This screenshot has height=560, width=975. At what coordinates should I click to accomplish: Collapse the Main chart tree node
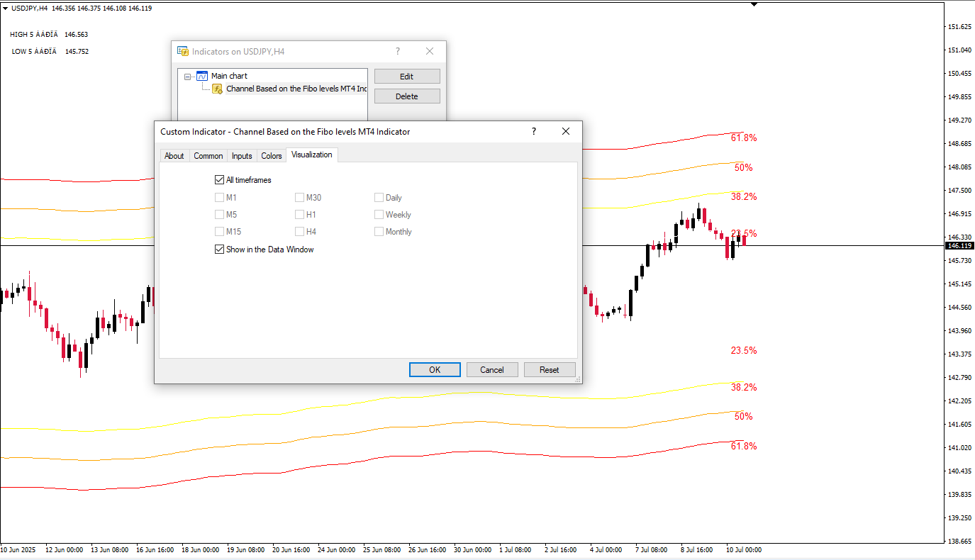point(187,76)
